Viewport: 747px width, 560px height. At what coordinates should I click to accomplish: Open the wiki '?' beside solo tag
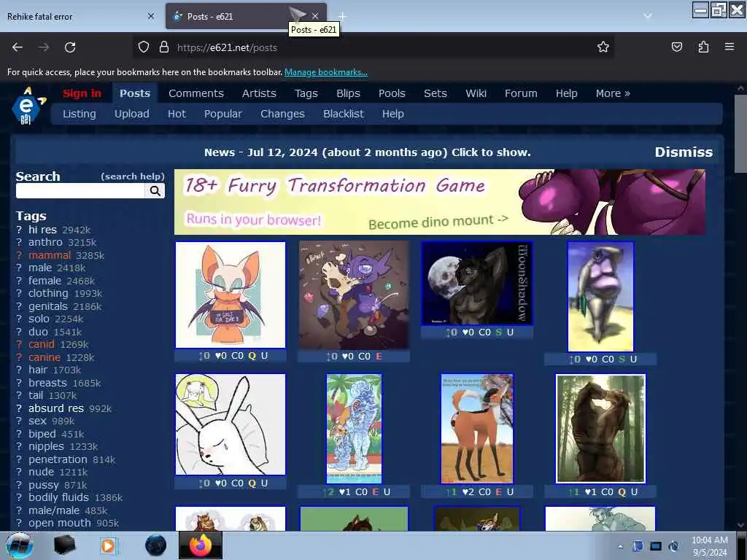(19, 319)
